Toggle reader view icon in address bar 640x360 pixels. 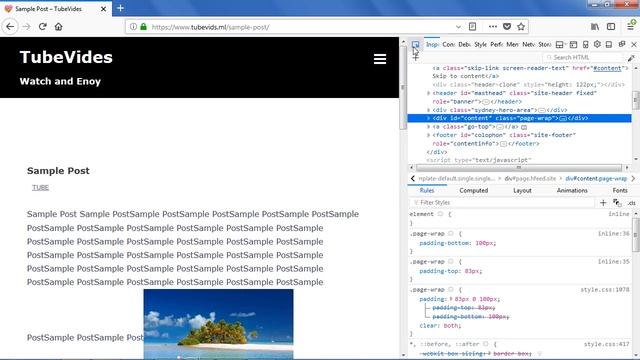[x=472, y=27]
